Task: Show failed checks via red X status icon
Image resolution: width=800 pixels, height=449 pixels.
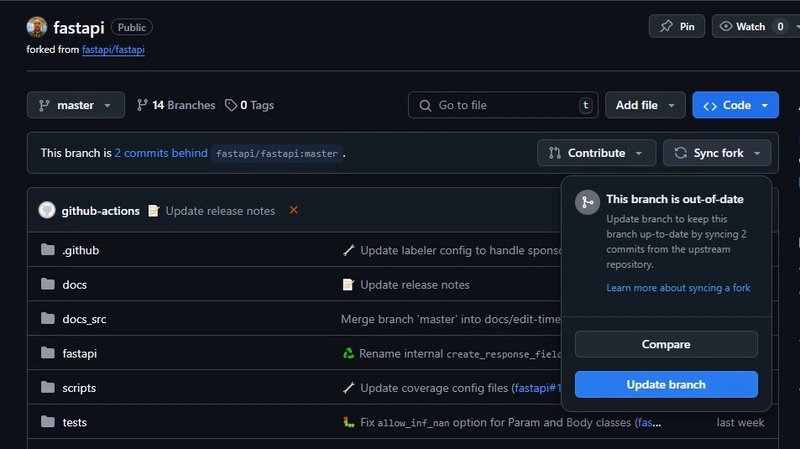Action: tap(293, 210)
